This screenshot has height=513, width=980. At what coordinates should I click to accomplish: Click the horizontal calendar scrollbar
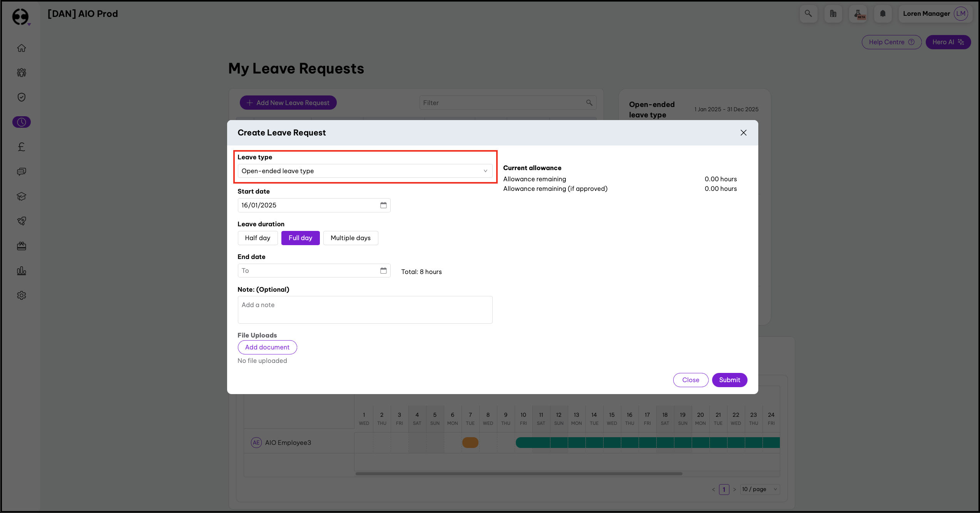coord(518,474)
